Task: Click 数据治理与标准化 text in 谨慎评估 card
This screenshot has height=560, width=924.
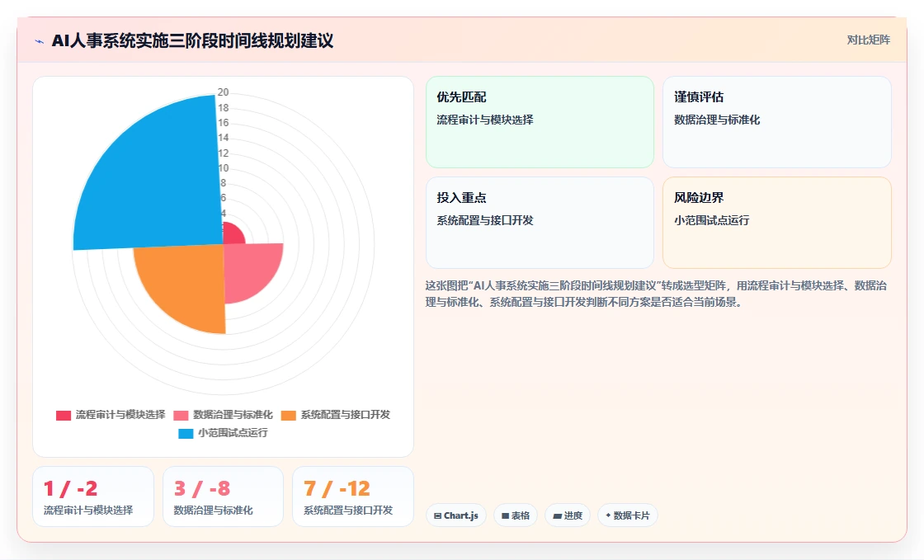Action: coord(717,120)
